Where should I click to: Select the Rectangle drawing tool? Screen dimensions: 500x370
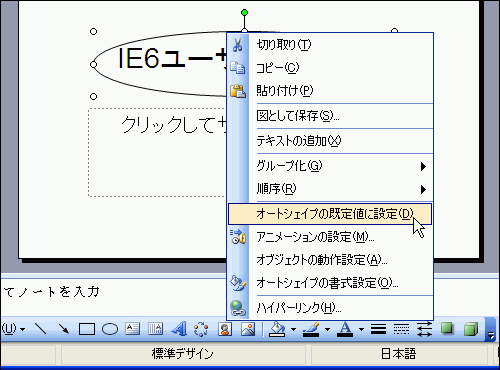pos(87,329)
